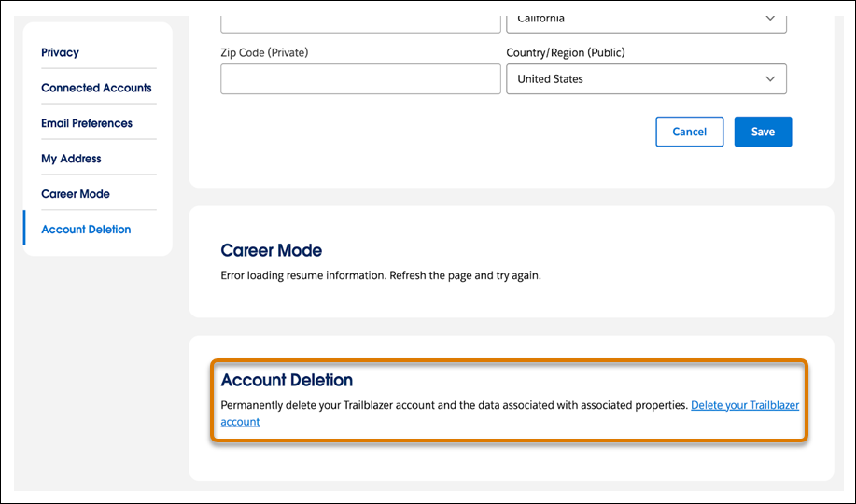Select My Address in sidebar
The height and width of the screenshot is (504, 856).
tap(72, 159)
